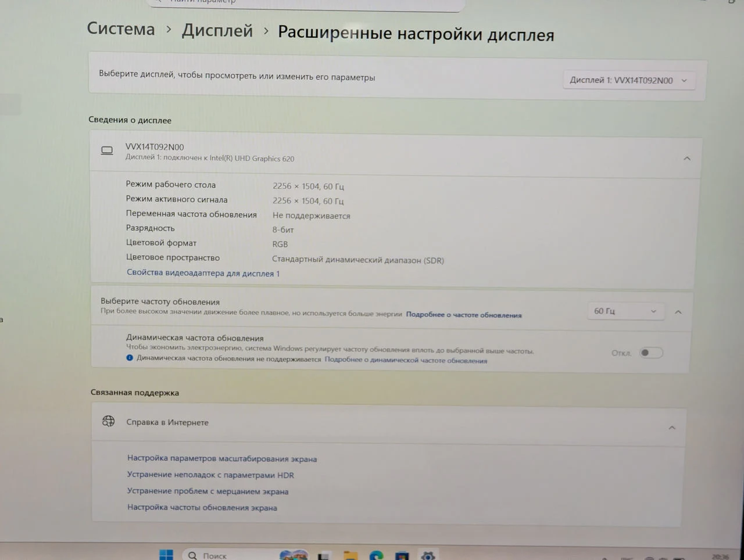Screen dimensions: 744x560
Task: Go to Дисплей in the breadcrumb
Action: pyautogui.click(x=217, y=30)
